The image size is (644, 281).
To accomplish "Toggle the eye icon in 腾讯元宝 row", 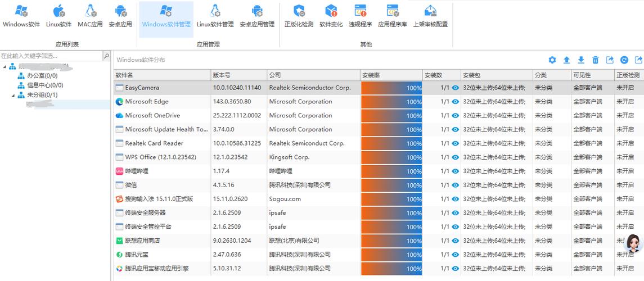I will click(x=455, y=255).
